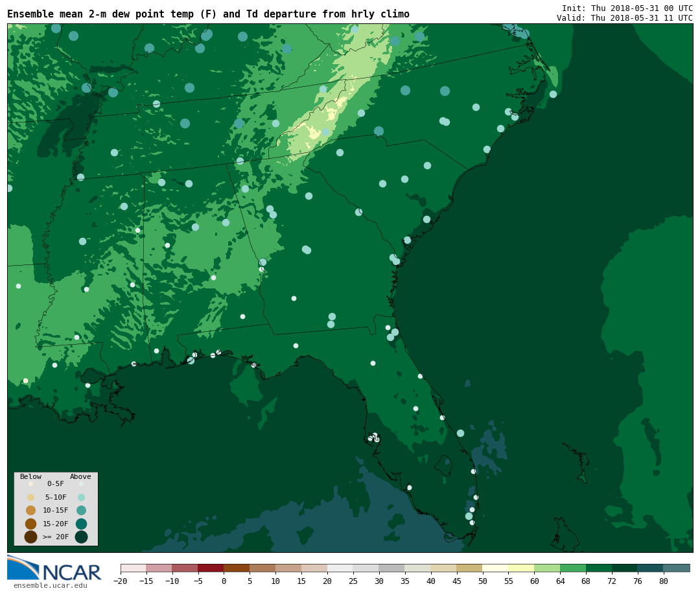Click the 'Valid: Thu 2018-05-31 11 UTC' text
Viewport: 700px width, 593px height.
[625, 18]
